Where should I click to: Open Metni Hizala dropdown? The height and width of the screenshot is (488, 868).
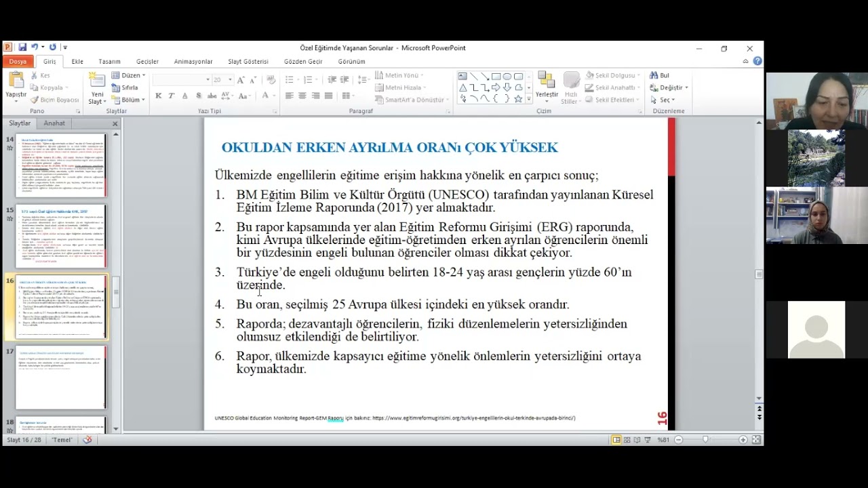(400, 87)
